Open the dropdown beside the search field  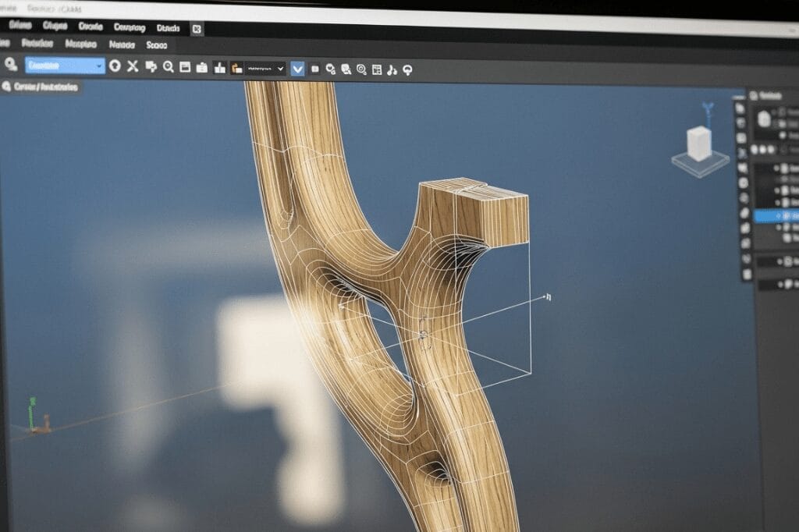(x=99, y=68)
